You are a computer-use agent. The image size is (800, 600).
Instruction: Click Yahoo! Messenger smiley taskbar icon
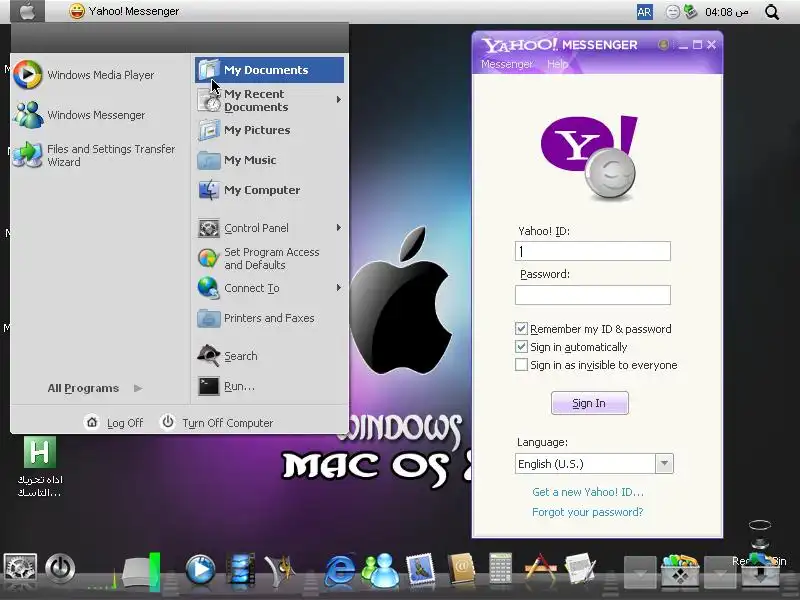(77, 11)
